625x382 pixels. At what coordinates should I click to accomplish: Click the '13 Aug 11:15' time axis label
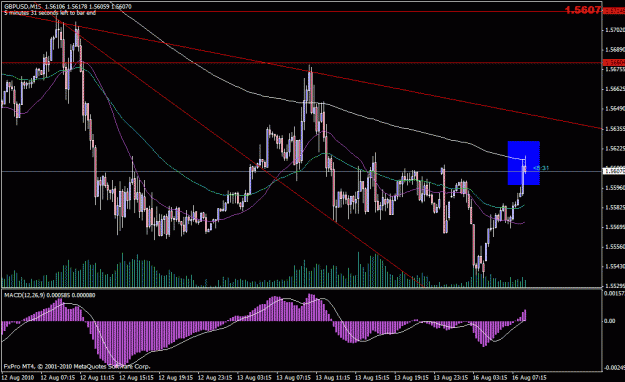pos(333,377)
